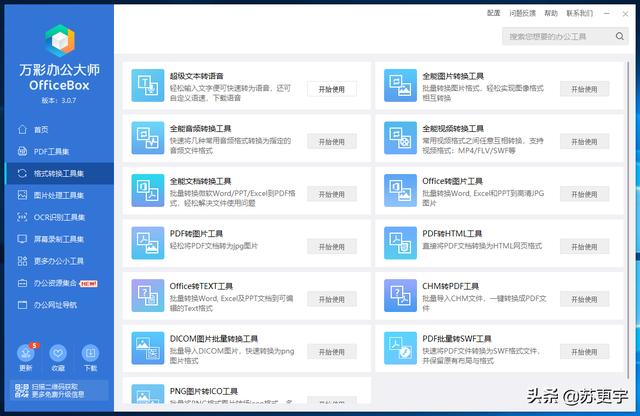Open PDF工具集 in the sidebar

(x=60, y=151)
